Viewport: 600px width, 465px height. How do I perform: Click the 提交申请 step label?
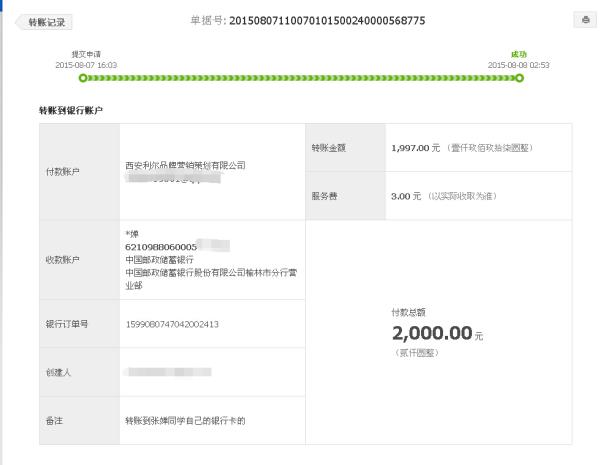coord(86,54)
